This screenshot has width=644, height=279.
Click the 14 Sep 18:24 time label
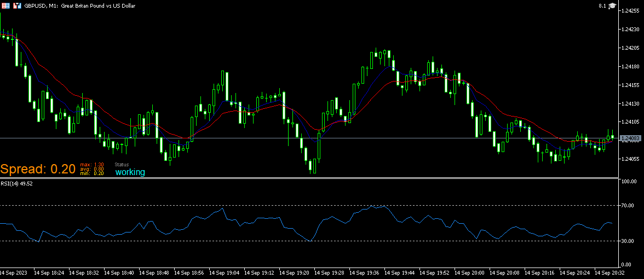tap(49, 272)
